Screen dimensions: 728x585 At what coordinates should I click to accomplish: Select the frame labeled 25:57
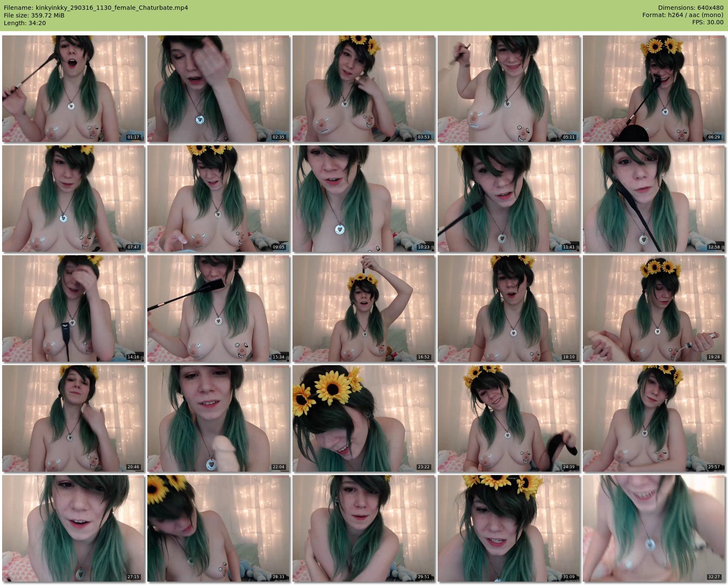(654, 418)
